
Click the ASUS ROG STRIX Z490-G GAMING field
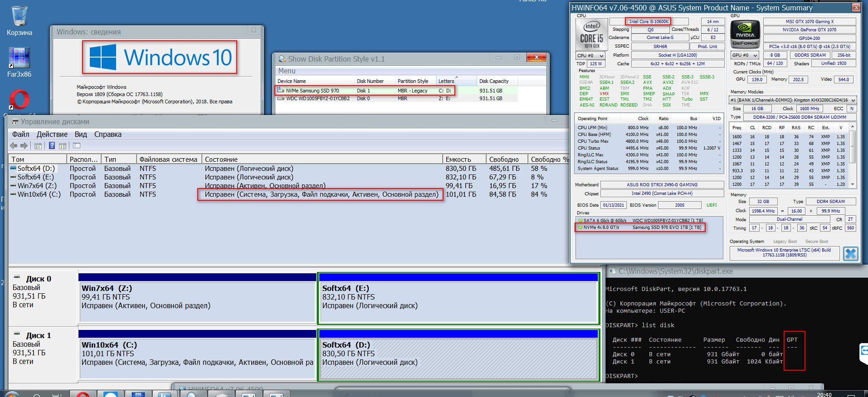662,185
